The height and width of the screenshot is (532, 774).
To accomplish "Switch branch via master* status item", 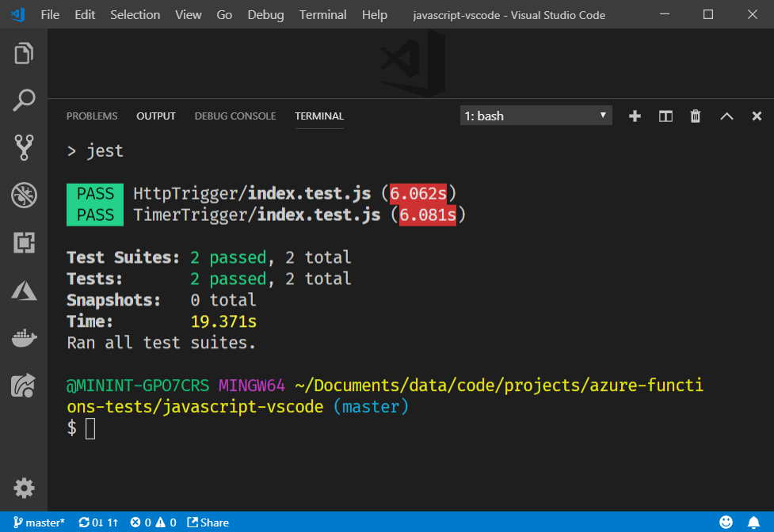I will pos(39,522).
